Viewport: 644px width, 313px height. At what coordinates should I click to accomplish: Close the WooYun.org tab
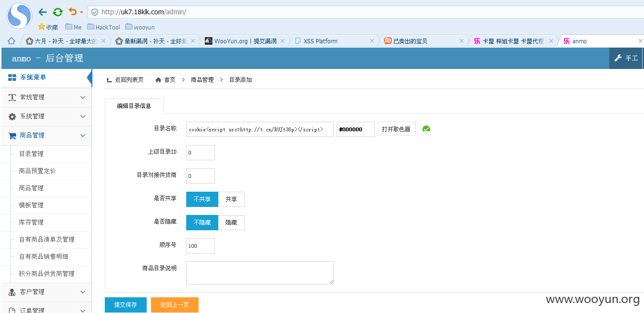[282, 41]
